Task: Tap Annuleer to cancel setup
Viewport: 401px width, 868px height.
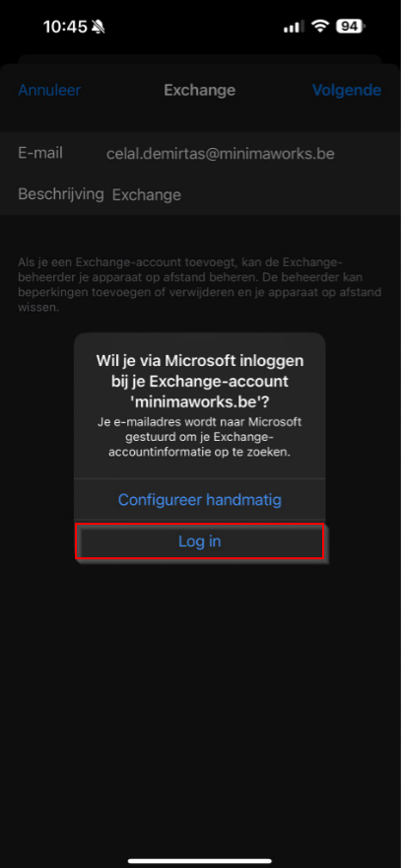Action: click(50, 90)
